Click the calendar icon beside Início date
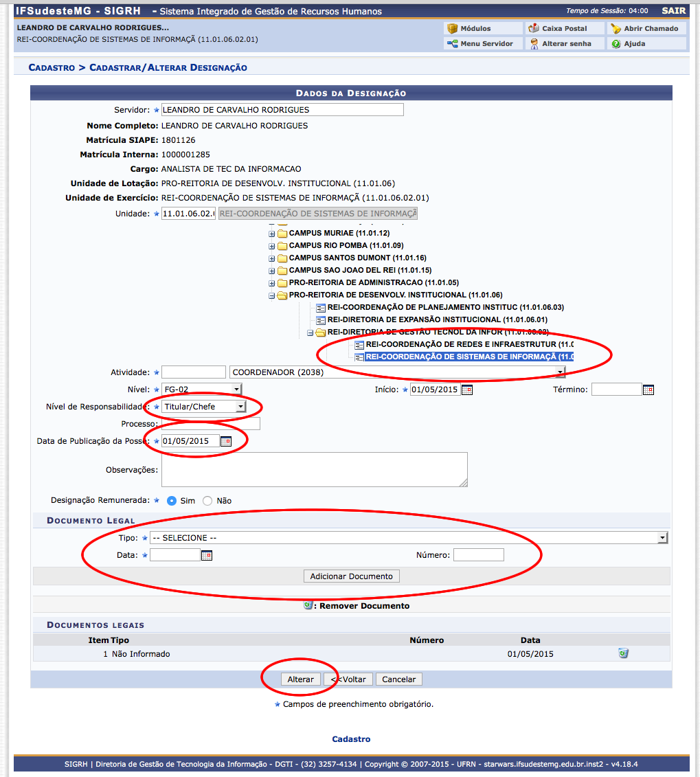 pos(467,390)
